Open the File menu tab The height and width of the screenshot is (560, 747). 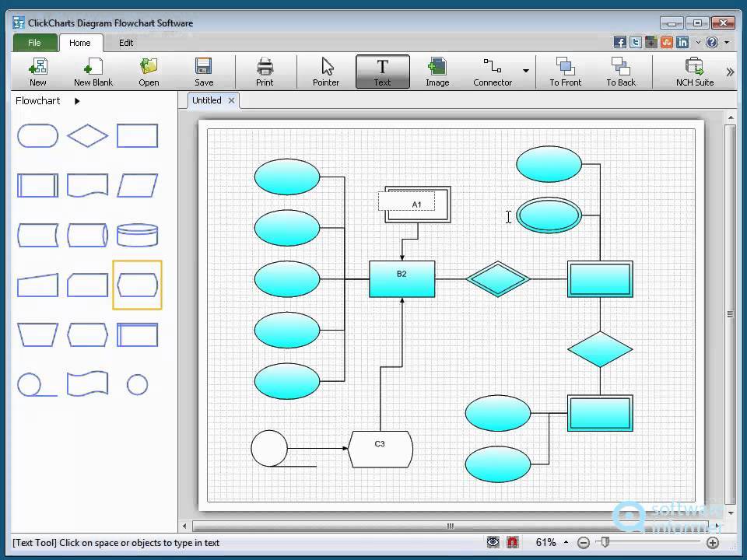point(34,43)
